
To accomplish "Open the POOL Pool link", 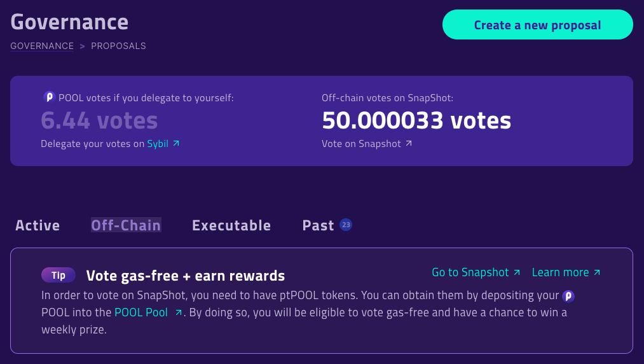I will click(141, 312).
